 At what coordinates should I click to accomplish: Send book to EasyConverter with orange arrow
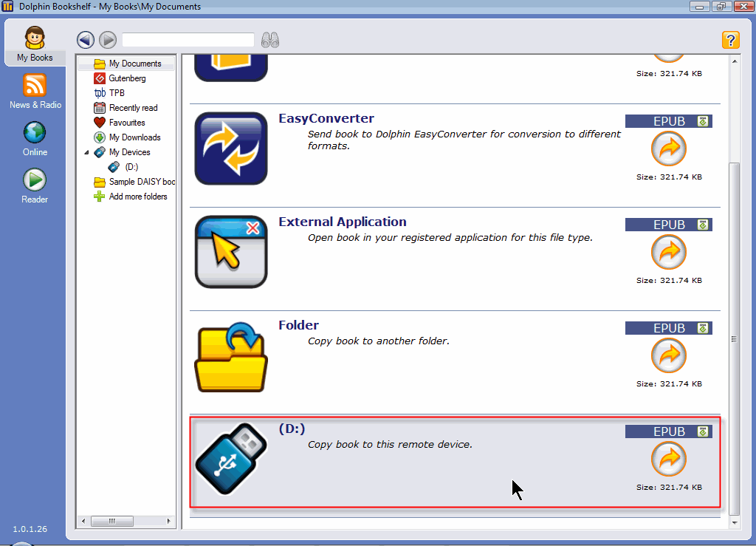tap(669, 149)
